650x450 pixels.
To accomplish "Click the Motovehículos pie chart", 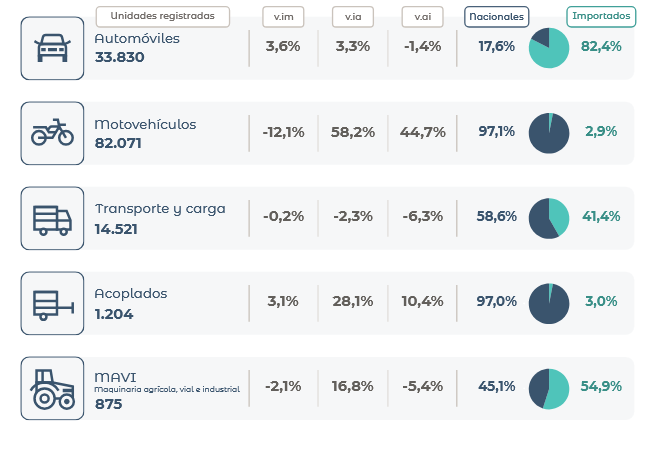I will (x=549, y=133).
